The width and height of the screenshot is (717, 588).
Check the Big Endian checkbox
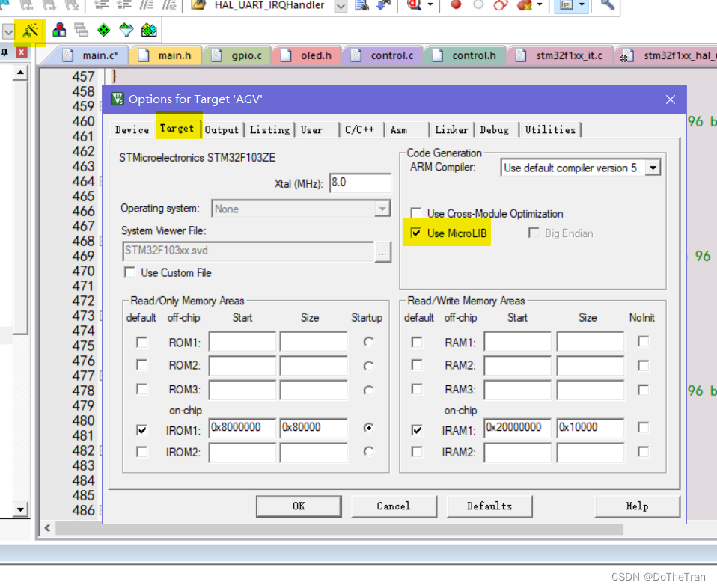click(x=534, y=233)
